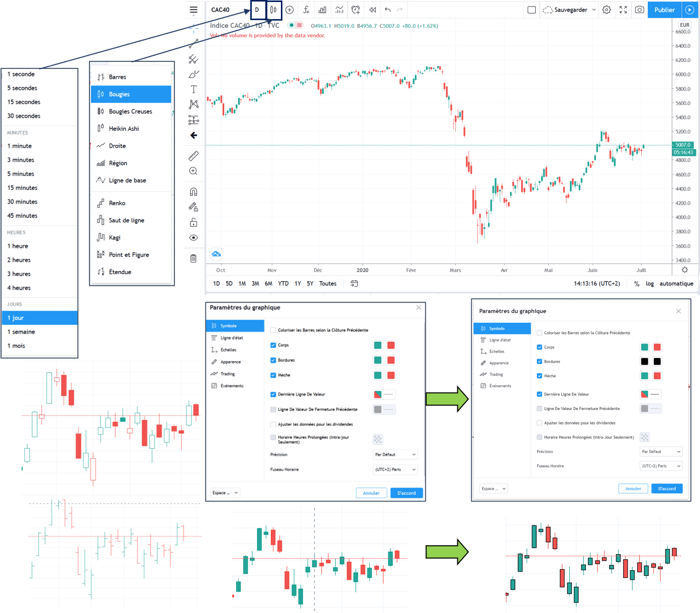Toggle Dernière Ligne De Valeur checkbox in right dialog
Screen dimensions: 700x613
pos(539,394)
